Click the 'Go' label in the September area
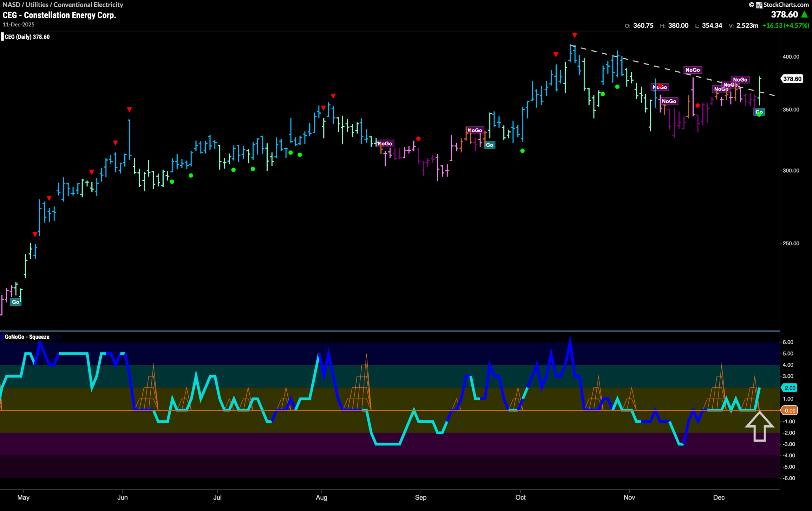This screenshot has width=812, height=511. click(x=490, y=145)
